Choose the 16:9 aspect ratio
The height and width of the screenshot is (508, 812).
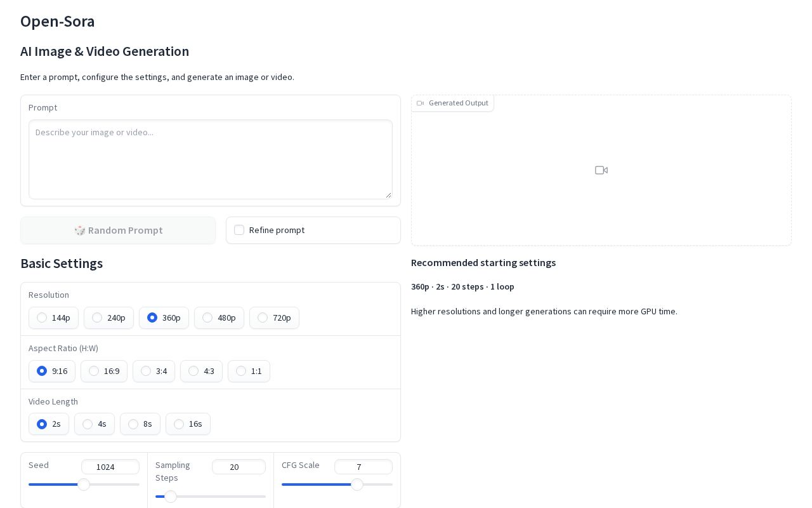104,371
